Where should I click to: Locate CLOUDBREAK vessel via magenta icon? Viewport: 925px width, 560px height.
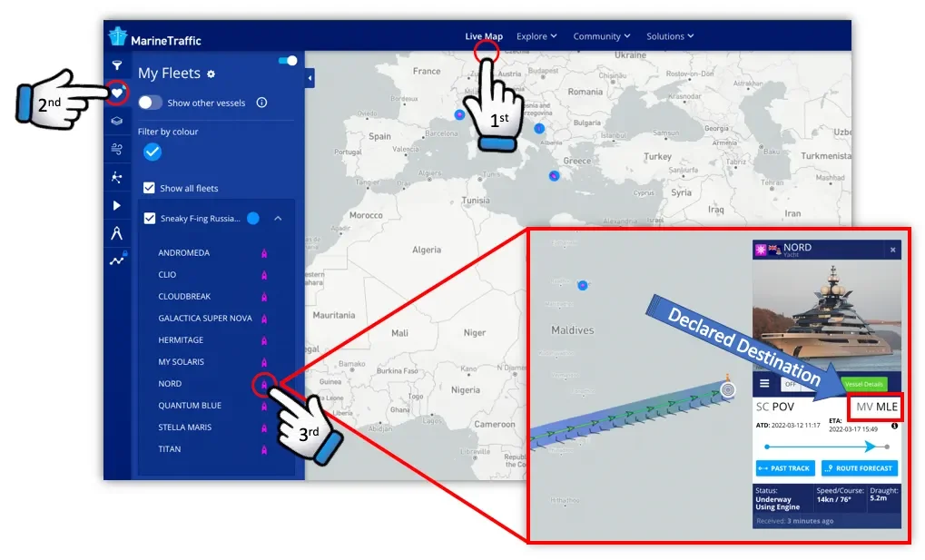[x=264, y=297]
